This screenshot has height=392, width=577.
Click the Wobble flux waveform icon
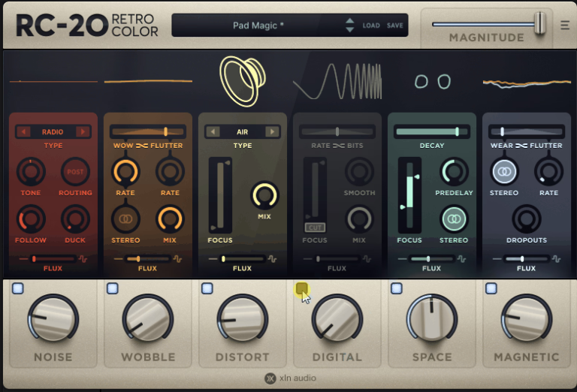pyautogui.click(x=178, y=259)
